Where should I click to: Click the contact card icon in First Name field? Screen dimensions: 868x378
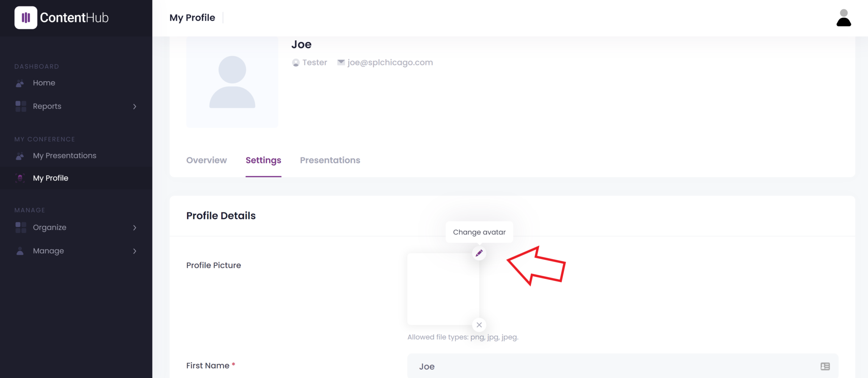click(825, 367)
